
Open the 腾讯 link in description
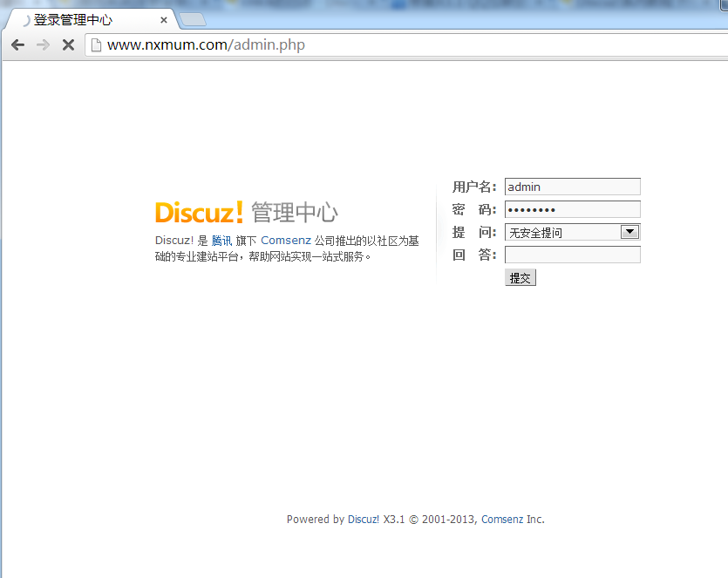pos(221,241)
